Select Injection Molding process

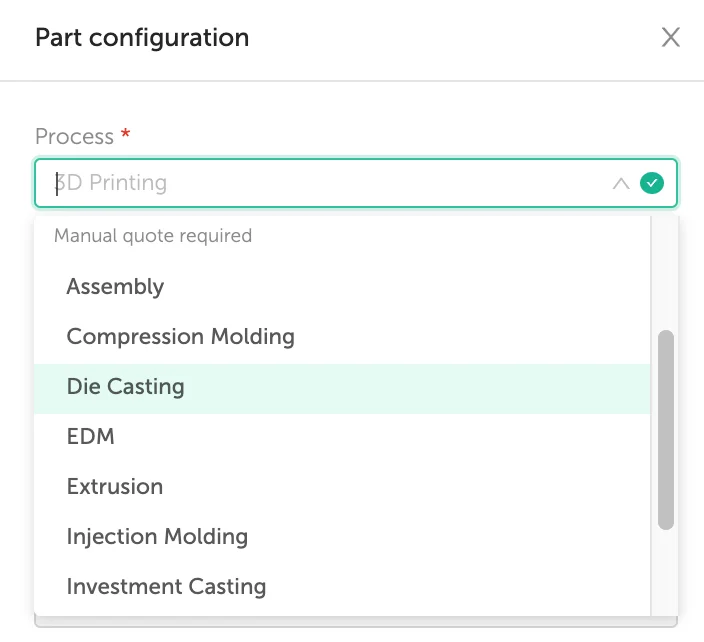342,536
